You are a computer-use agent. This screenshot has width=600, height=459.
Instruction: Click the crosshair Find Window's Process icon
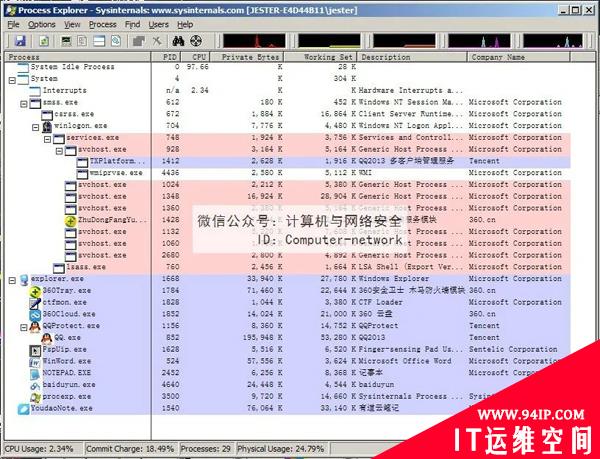pyautogui.click(x=196, y=41)
